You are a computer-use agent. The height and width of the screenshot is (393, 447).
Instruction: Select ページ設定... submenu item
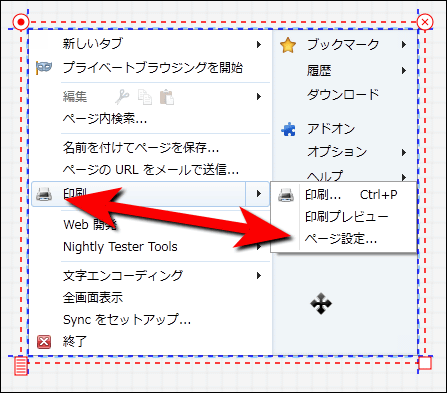[x=341, y=239]
